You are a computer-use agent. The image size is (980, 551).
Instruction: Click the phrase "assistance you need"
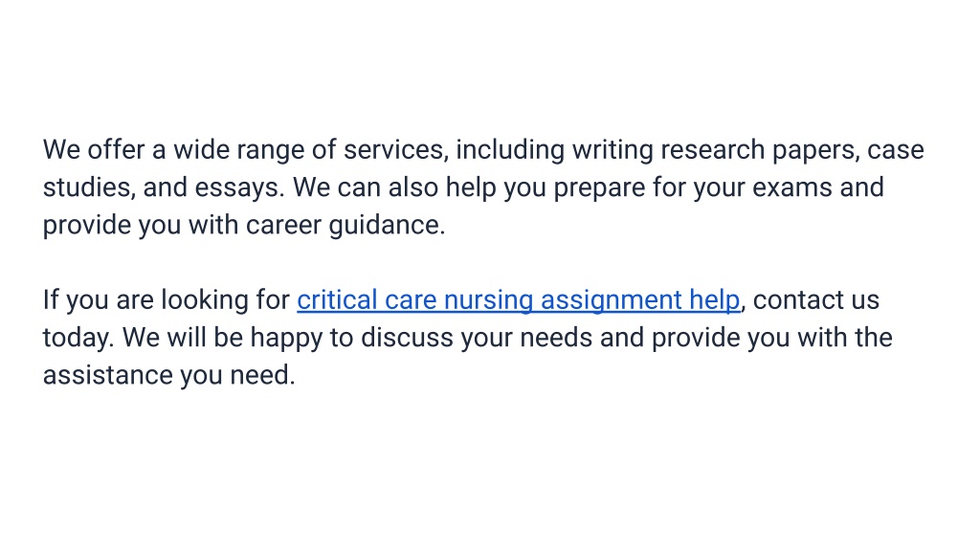pos(168,375)
